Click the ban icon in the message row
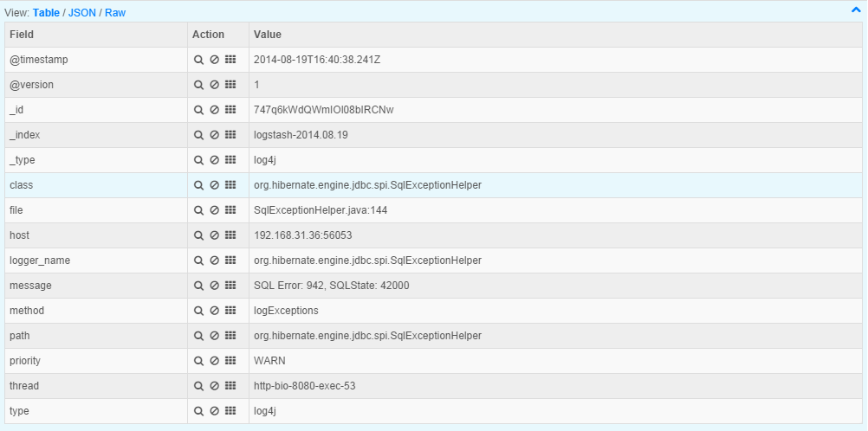 point(214,286)
